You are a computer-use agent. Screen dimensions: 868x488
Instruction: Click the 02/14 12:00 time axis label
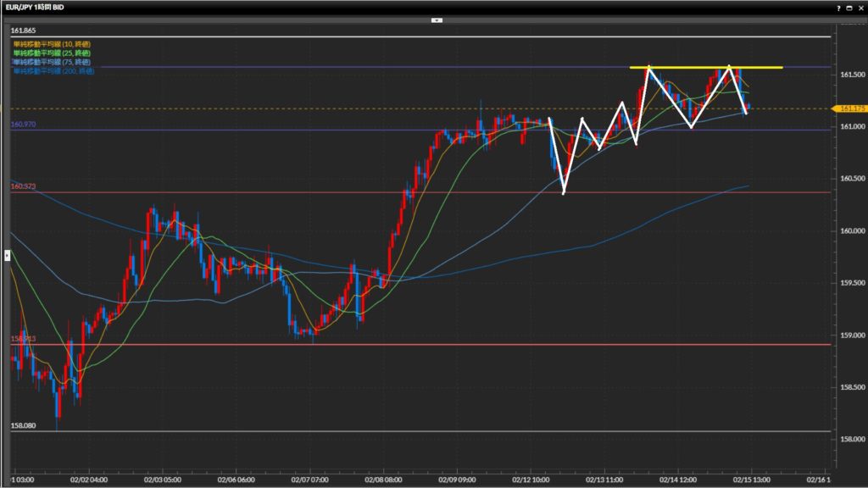[676, 478]
